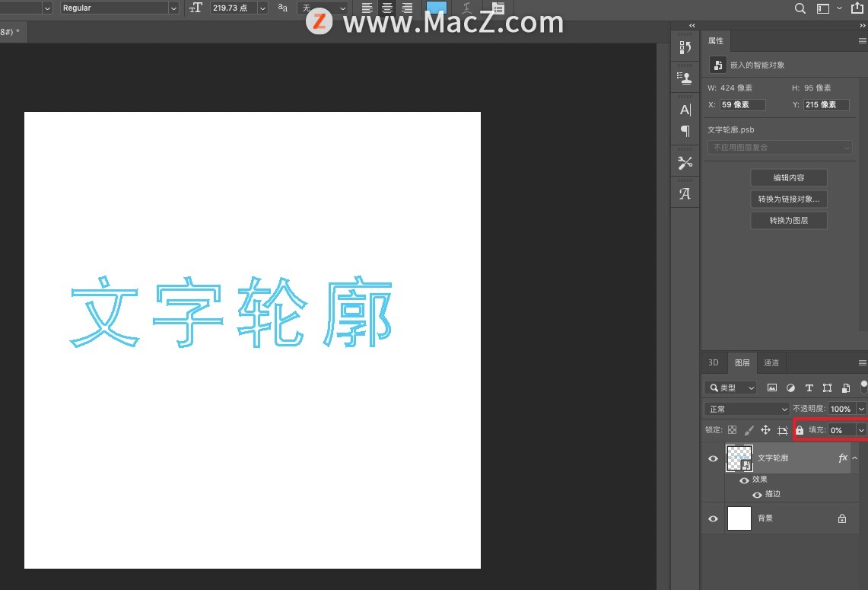The height and width of the screenshot is (590, 868).
Task: Click the Search magnifier icon
Action: [800, 8]
